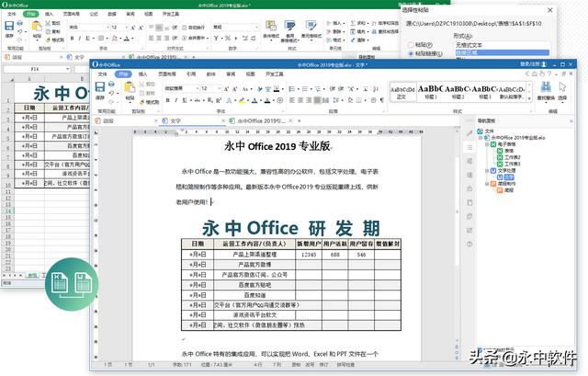Open font size dropdown showing 12 in Word
The width and height of the screenshot is (588, 376).
click(219, 88)
